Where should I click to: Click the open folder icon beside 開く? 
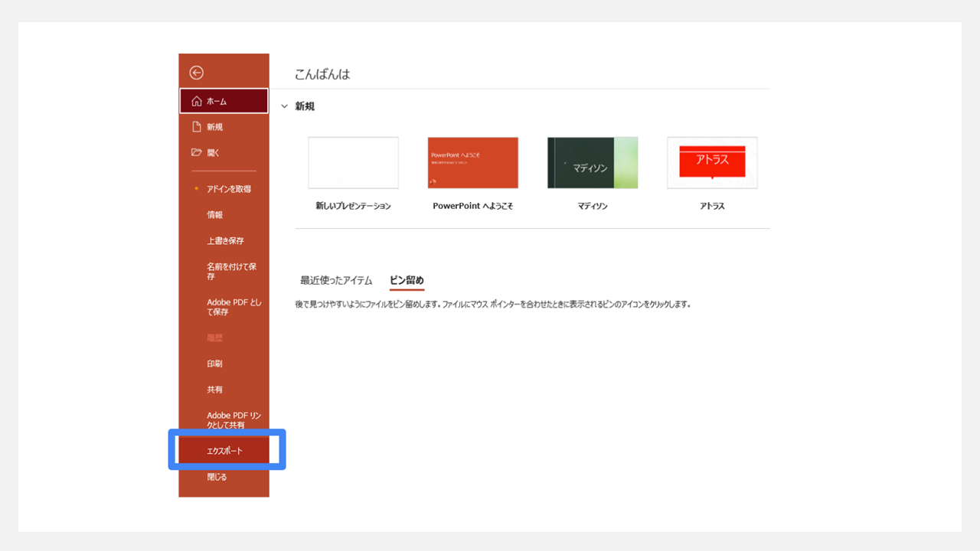point(197,152)
